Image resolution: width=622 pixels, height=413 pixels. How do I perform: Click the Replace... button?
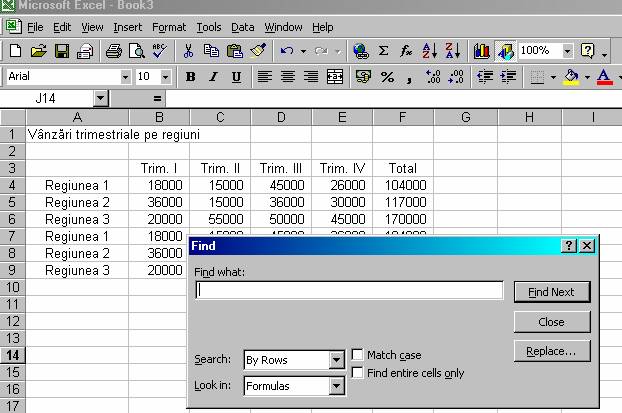[x=551, y=352]
